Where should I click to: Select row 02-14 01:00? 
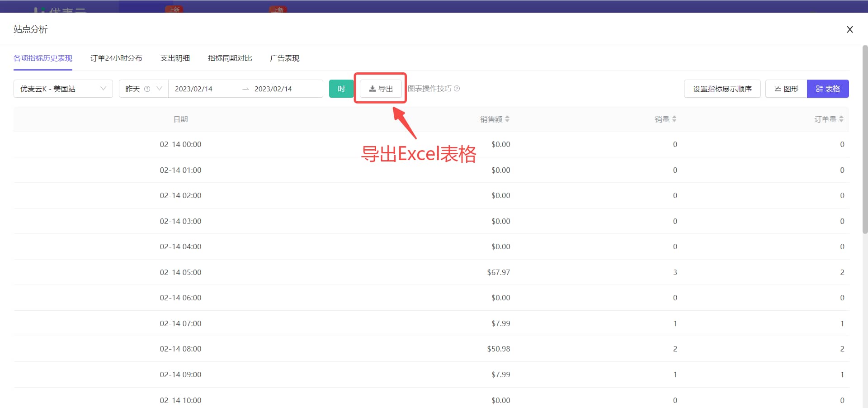(431, 170)
